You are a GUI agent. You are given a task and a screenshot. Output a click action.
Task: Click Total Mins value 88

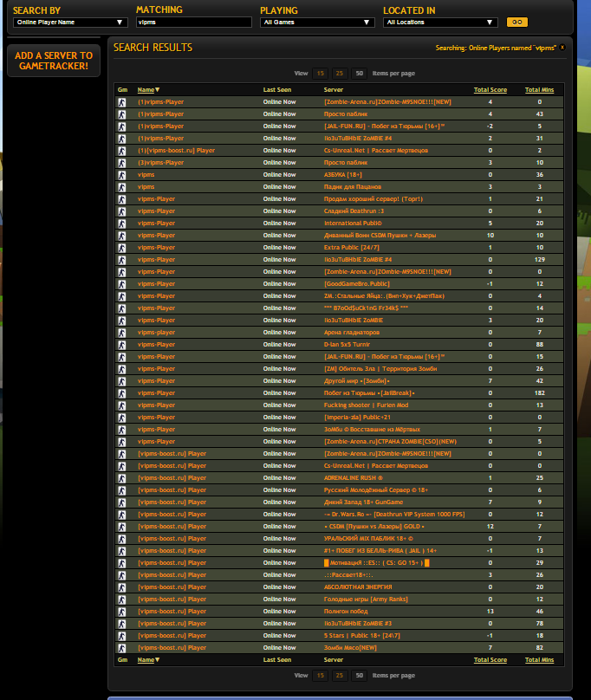(x=540, y=345)
